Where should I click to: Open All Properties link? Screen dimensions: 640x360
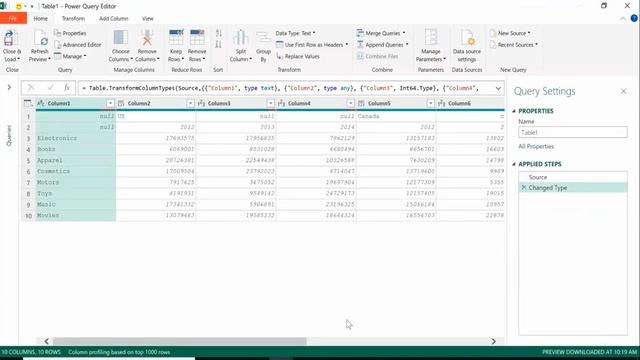click(x=536, y=146)
